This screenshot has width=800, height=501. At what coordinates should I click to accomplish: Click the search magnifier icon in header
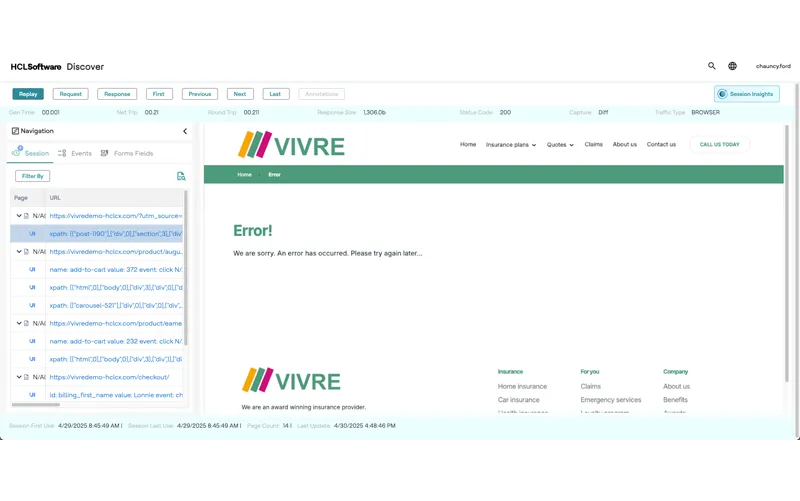(x=712, y=66)
